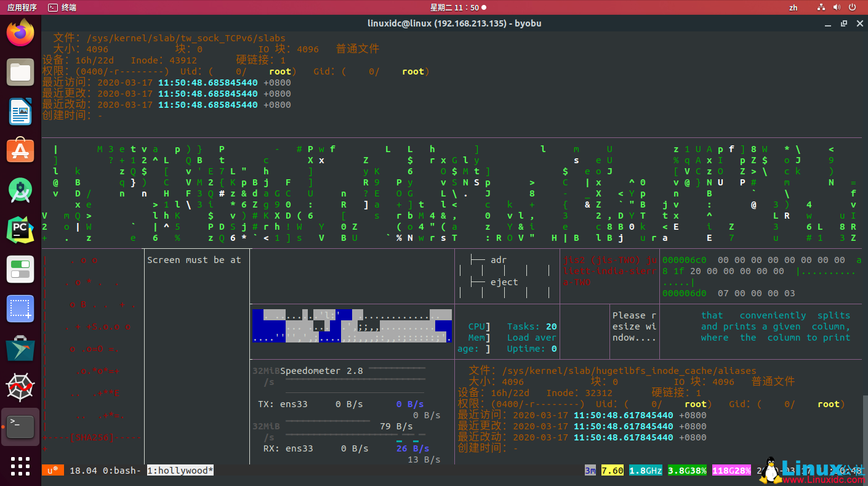The height and width of the screenshot is (486, 868).
Task: Open the screenshot selection tool icon
Action: click(20, 309)
